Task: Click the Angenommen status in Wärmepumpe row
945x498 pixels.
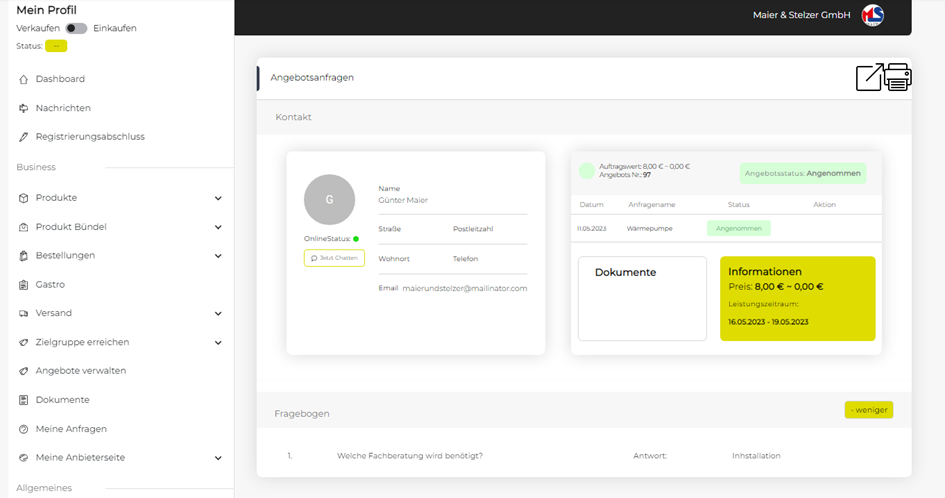Action: click(x=739, y=229)
